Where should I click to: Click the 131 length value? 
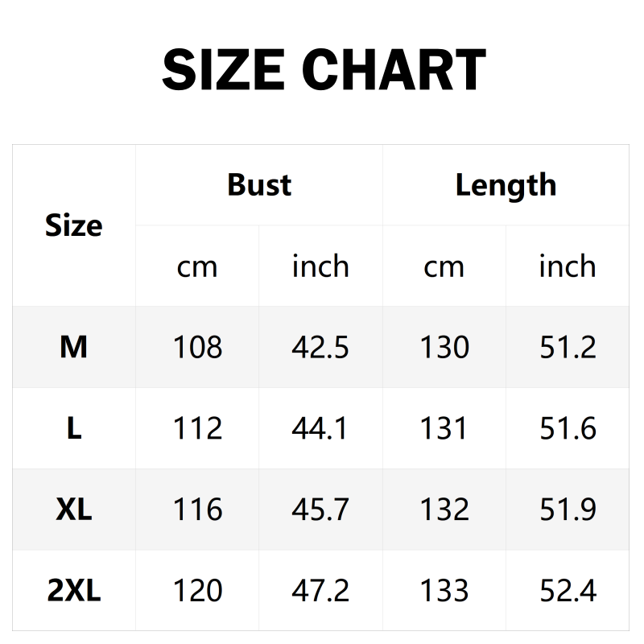click(x=444, y=428)
